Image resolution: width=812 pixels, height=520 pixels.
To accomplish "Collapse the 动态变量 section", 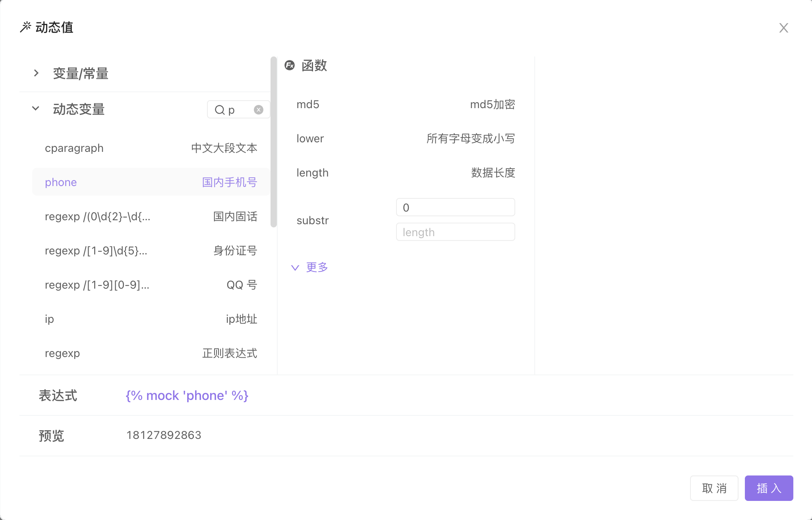I will tap(36, 109).
